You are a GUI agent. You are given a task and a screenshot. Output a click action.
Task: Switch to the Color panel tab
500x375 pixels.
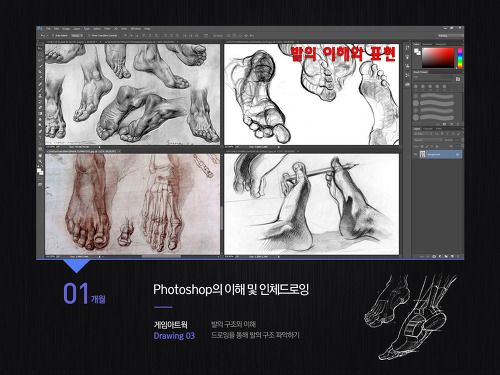pyautogui.click(x=417, y=44)
